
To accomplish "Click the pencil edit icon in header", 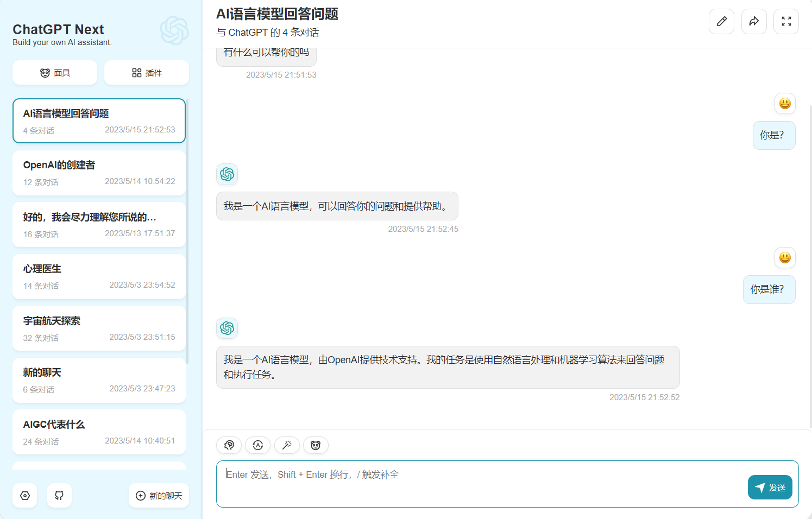I will 721,22.
